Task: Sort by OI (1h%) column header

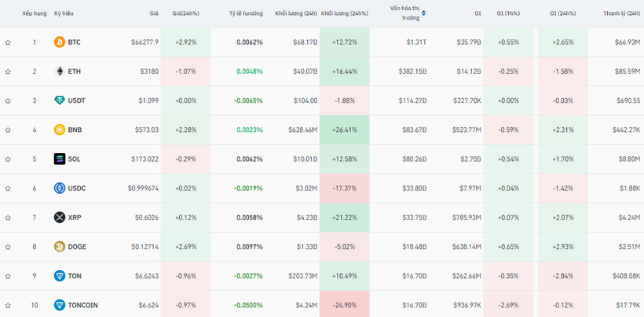Action: point(508,13)
